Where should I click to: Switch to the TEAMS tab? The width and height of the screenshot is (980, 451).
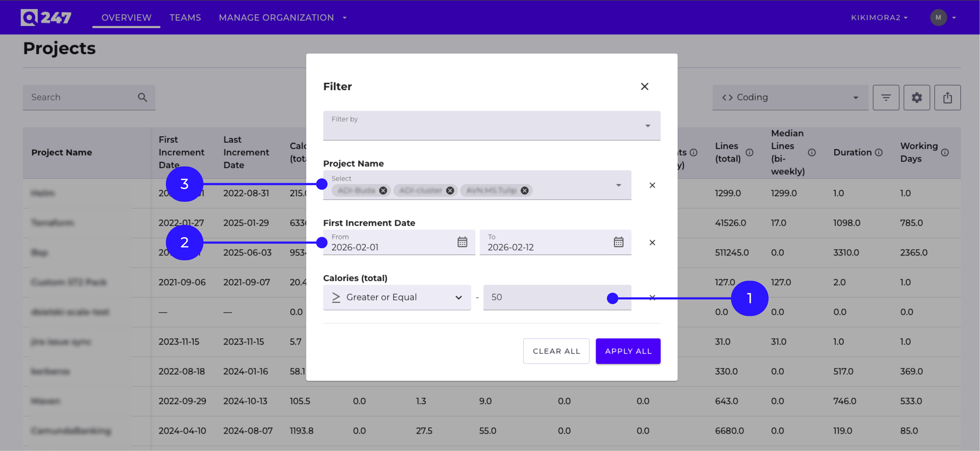coord(185,18)
